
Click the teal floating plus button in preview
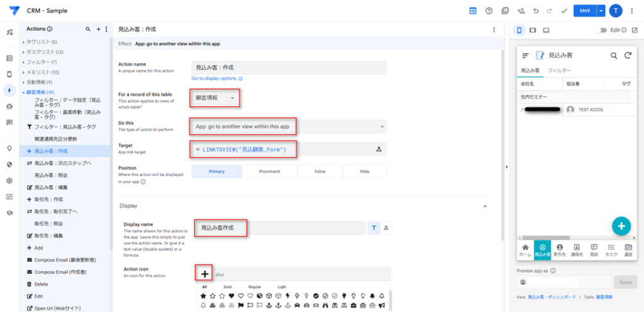coord(621,226)
